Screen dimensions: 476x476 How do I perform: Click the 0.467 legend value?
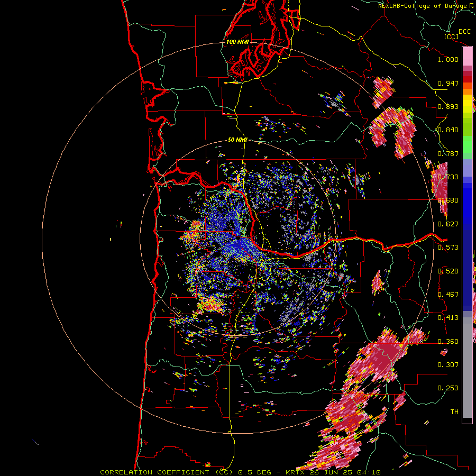tap(448, 295)
